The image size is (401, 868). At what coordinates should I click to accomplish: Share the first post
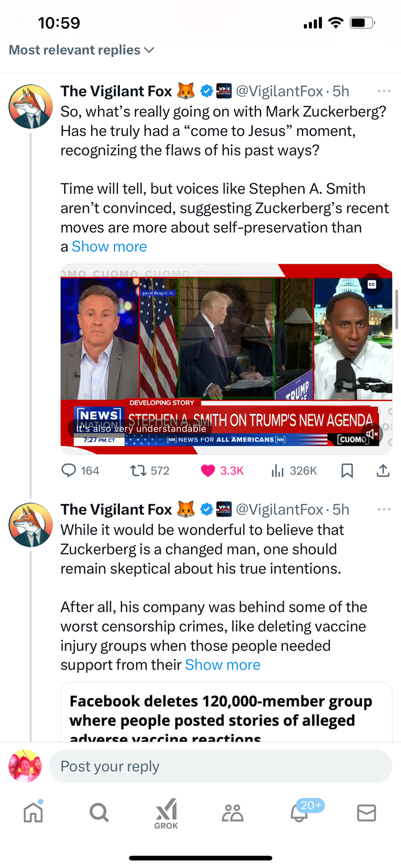pyautogui.click(x=383, y=470)
